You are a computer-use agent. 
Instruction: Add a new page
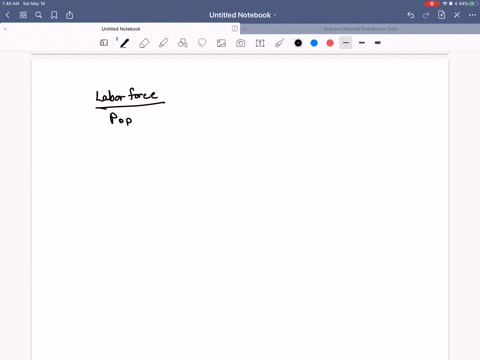tap(441, 15)
